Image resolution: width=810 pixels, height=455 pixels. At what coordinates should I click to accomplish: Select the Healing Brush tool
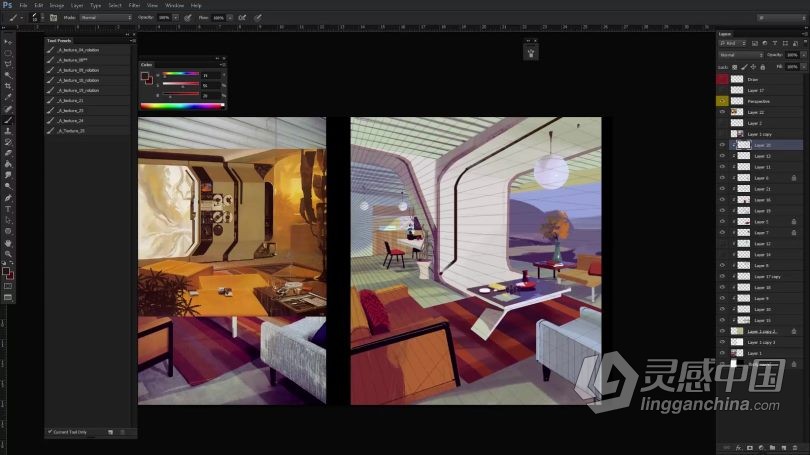[x=8, y=109]
